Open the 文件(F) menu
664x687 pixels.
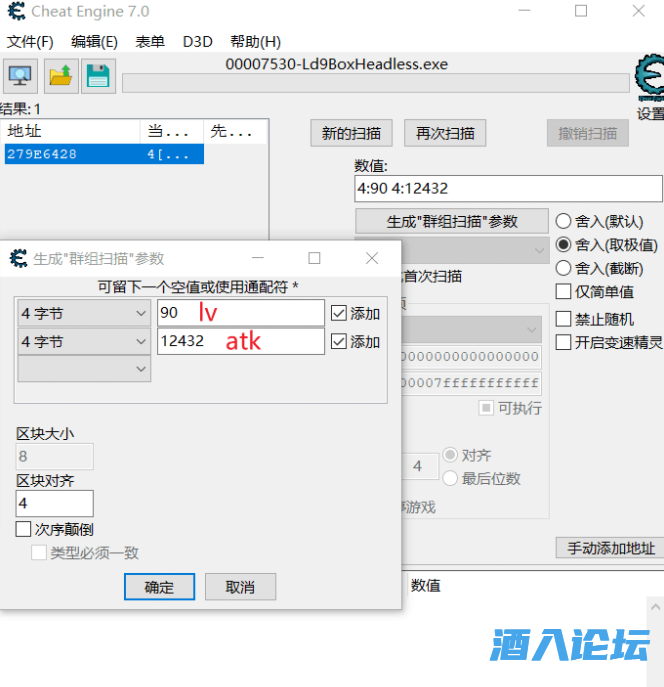click(x=30, y=42)
